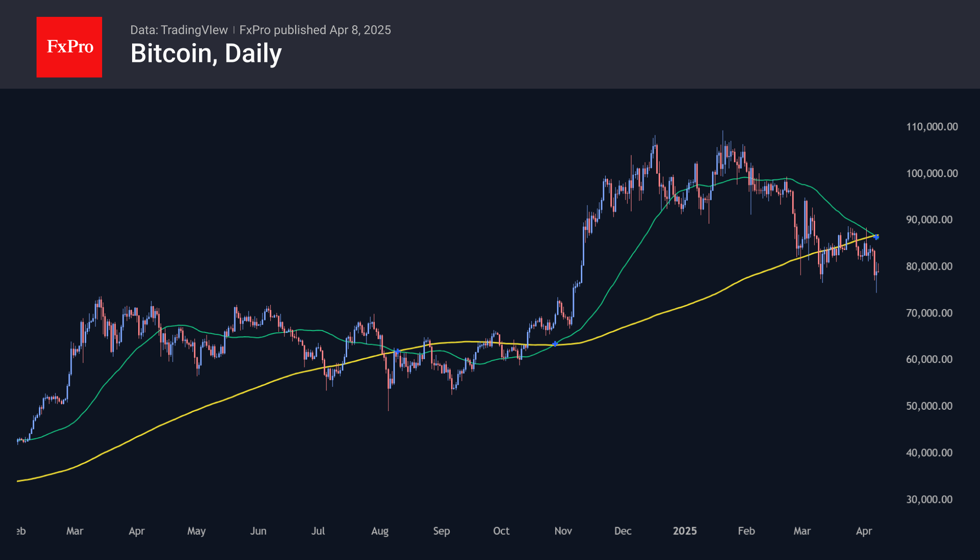Select the Dec month axis label
This screenshot has width=980, height=560.
623,531
